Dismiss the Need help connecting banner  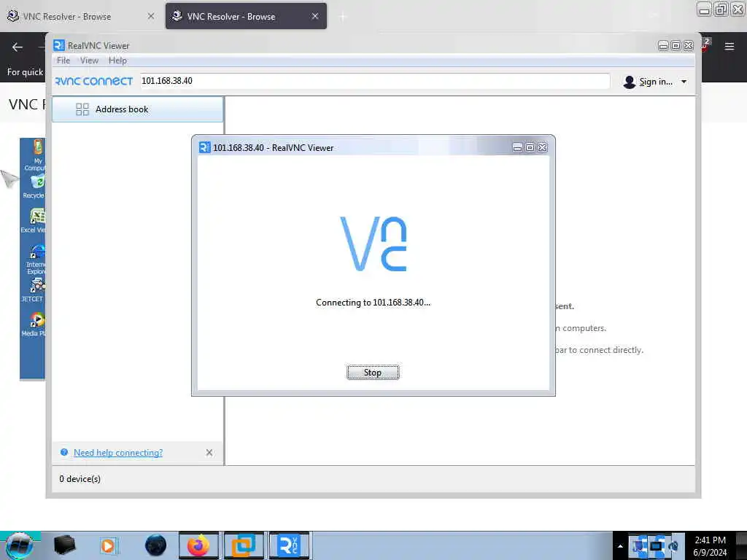209,452
